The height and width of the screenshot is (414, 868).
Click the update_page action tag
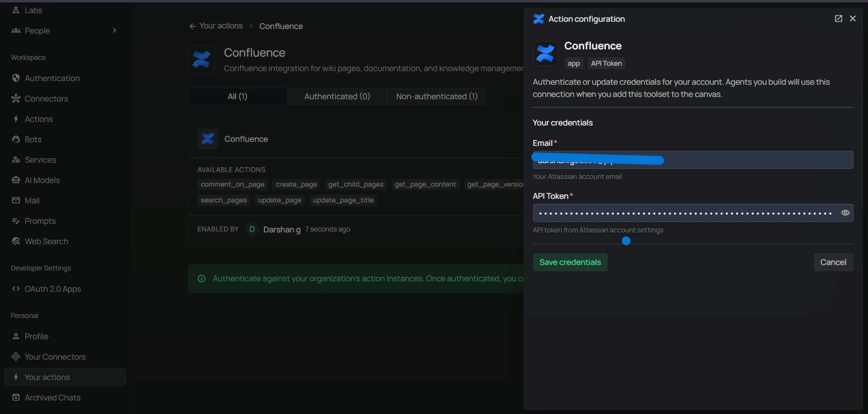click(280, 200)
